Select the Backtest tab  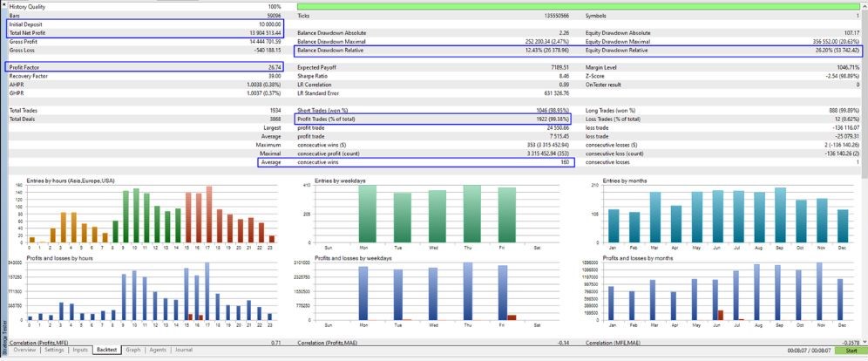tap(106, 350)
